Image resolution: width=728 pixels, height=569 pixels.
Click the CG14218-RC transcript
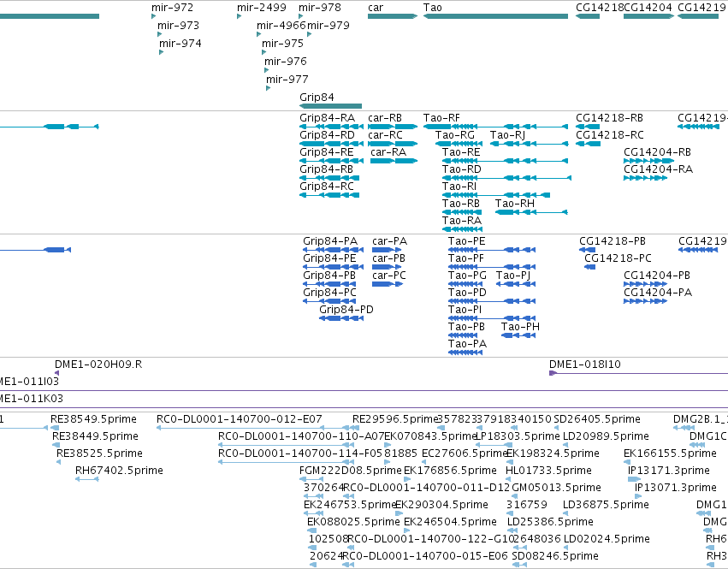point(589,144)
